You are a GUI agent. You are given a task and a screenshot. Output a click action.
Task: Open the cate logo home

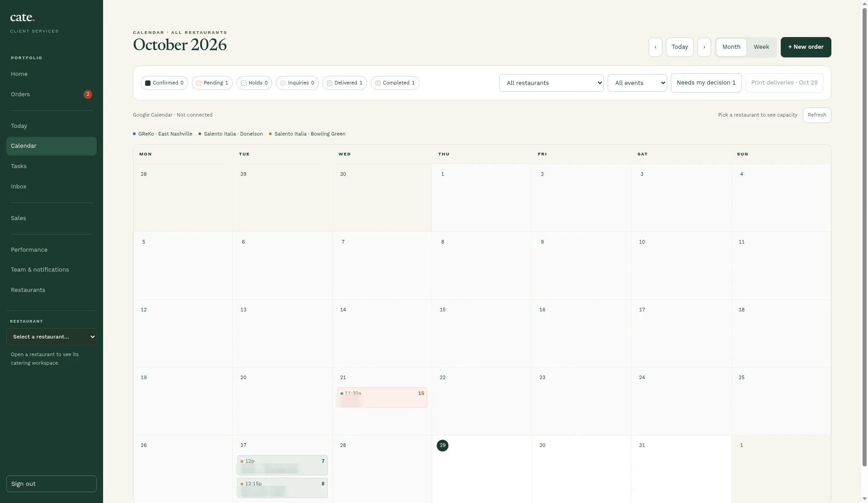point(22,18)
